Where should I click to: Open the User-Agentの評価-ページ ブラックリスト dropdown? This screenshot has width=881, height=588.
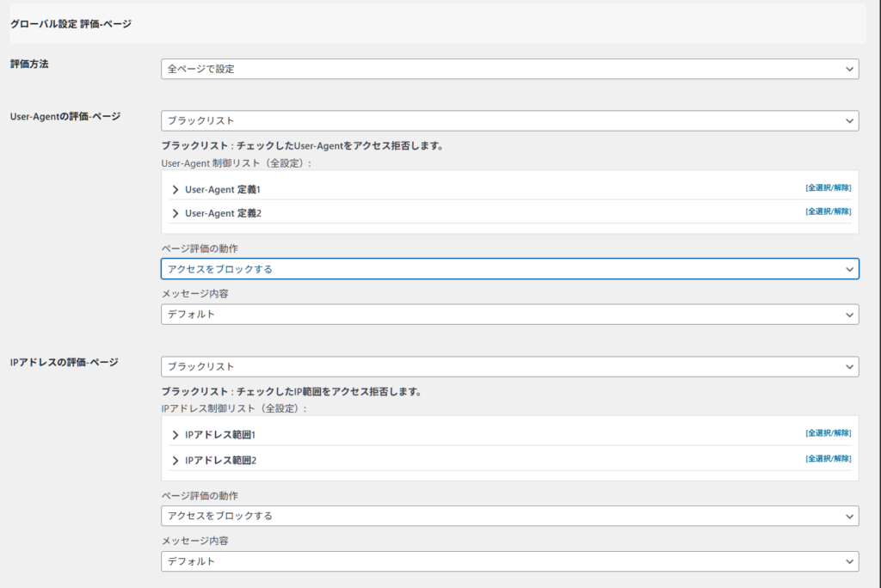[x=509, y=121]
